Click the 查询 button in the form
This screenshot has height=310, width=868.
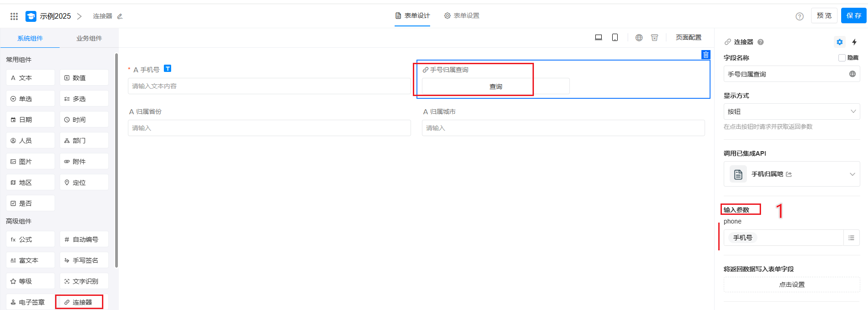pos(495,86)
